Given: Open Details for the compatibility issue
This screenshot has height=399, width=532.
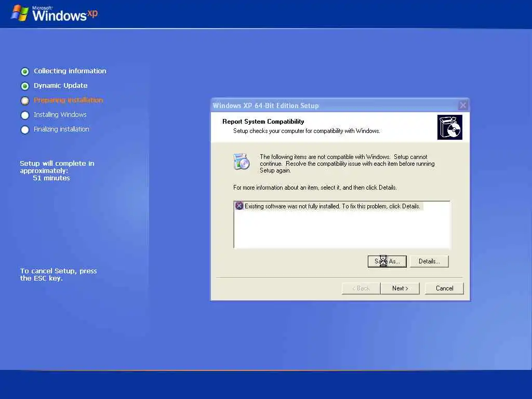Looking at the screenshot, I should pos(429,261).
